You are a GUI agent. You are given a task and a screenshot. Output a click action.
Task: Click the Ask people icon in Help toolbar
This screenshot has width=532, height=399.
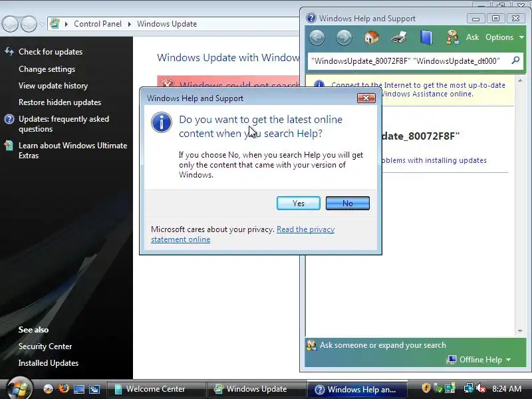tap(453, 37)
